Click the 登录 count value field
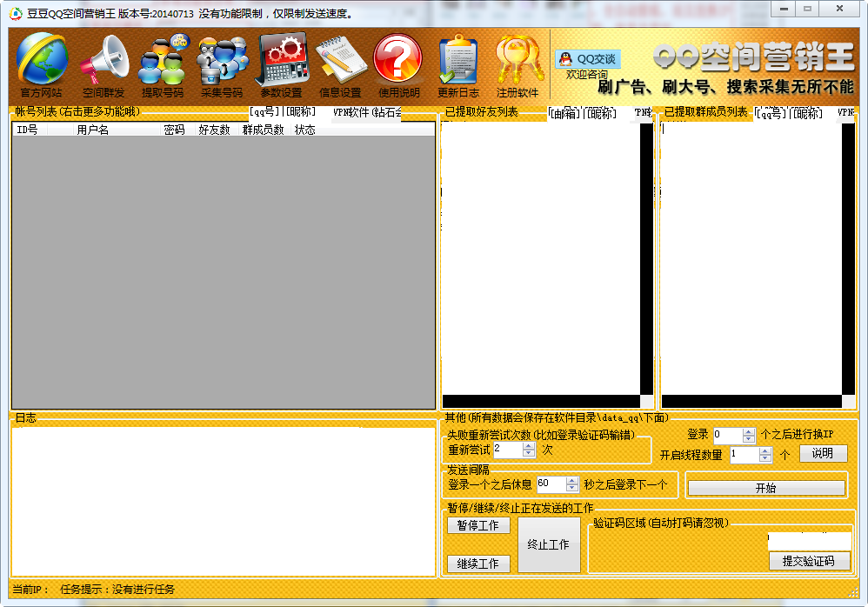Image resolution: width=868 pixels, height=607 pixels. pyautogui.click(x=728, y=436)
